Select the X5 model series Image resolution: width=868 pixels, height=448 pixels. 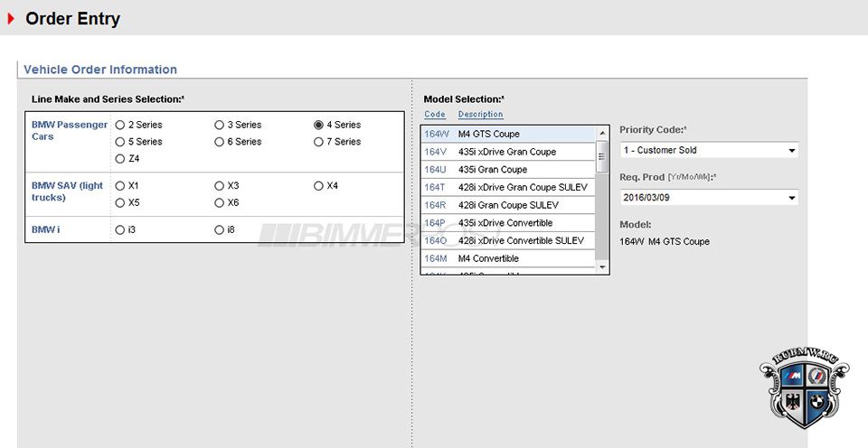coord(120,203)
